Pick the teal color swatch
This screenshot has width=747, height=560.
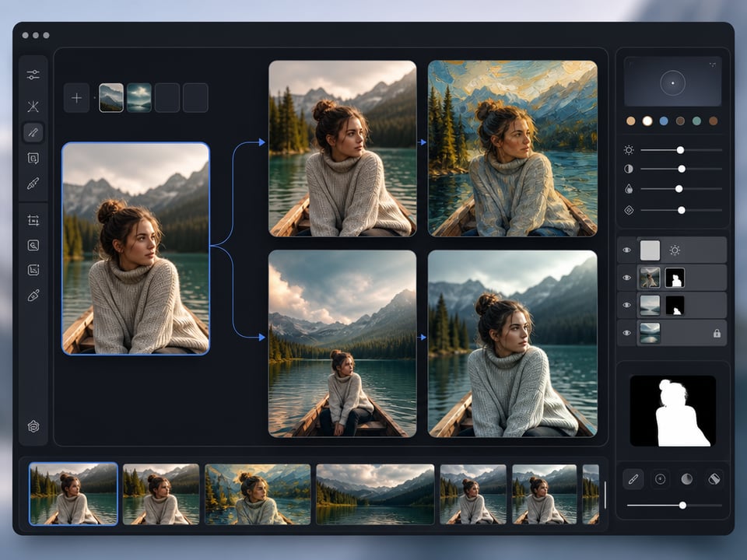click(x=696, y=121)
